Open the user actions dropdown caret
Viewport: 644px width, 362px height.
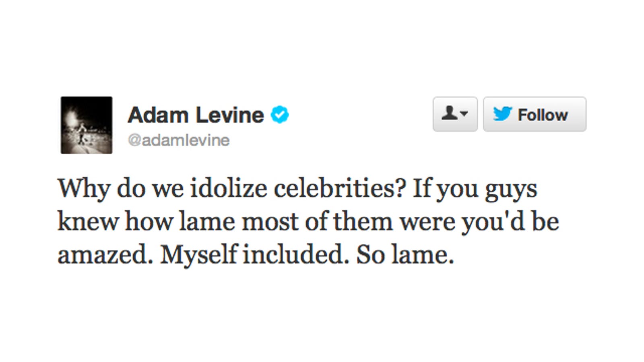[464, 114]
